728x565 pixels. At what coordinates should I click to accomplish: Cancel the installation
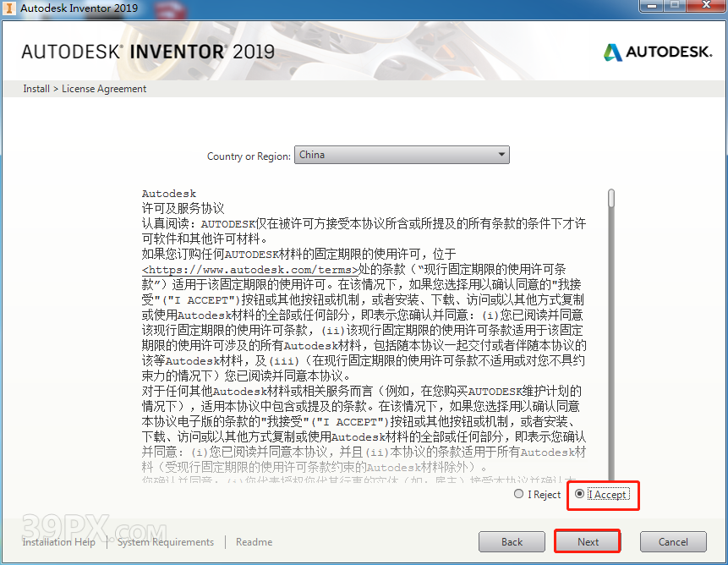(673, 542)
